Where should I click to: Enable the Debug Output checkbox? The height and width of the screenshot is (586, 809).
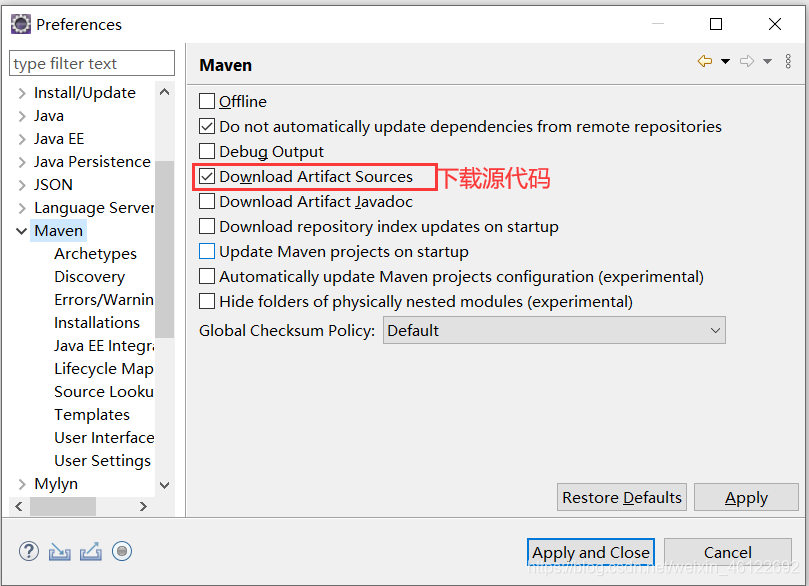coord(207,151)
